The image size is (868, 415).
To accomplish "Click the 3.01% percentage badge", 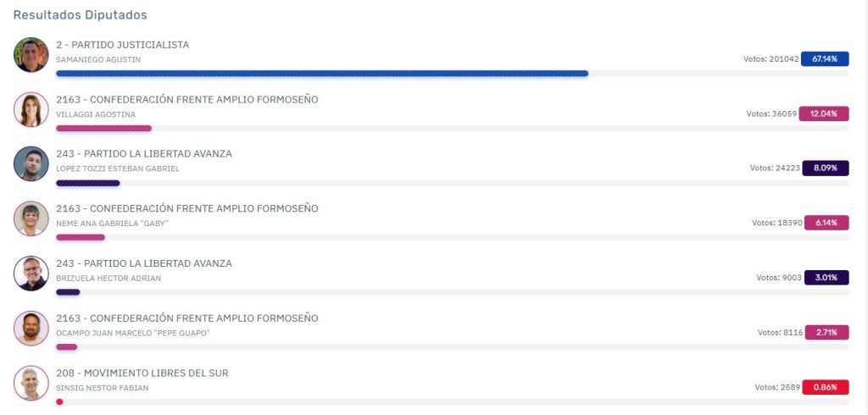I will (x=826, y=278).
